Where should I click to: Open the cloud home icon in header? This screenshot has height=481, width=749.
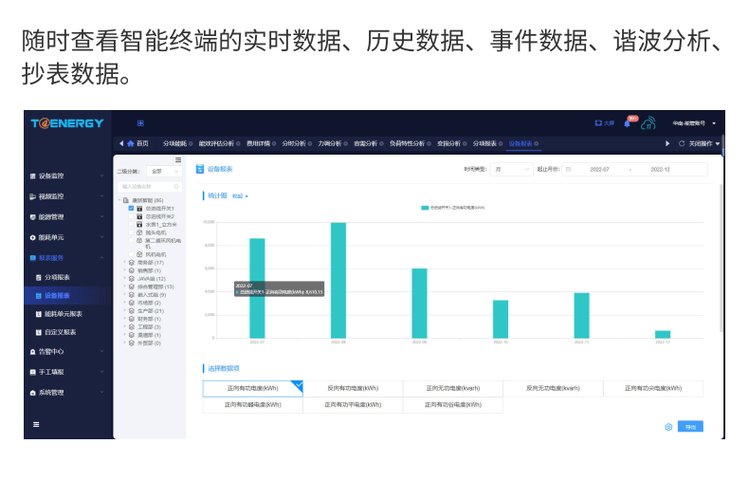pos(648,123)
